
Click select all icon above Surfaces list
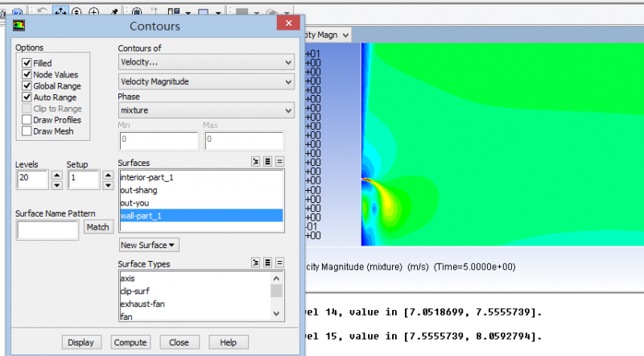(267, 162)
